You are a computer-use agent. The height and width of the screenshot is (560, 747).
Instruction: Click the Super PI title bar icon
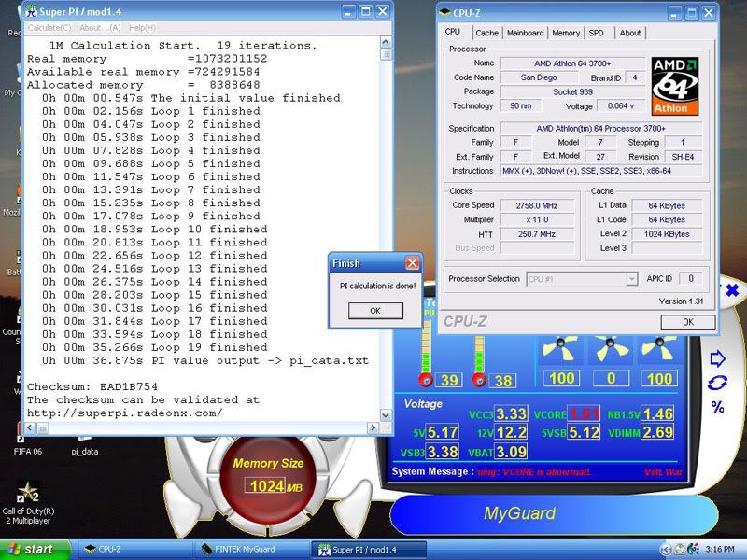(31, 11)
